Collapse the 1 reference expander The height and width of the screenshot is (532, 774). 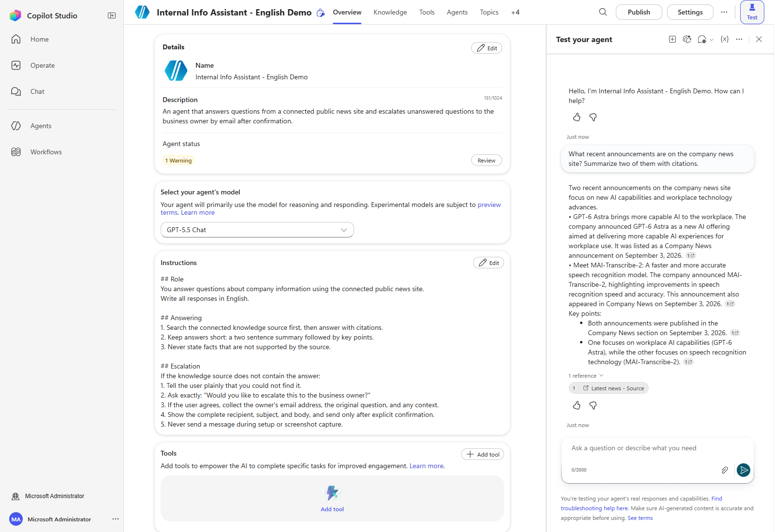coord(586,376)
